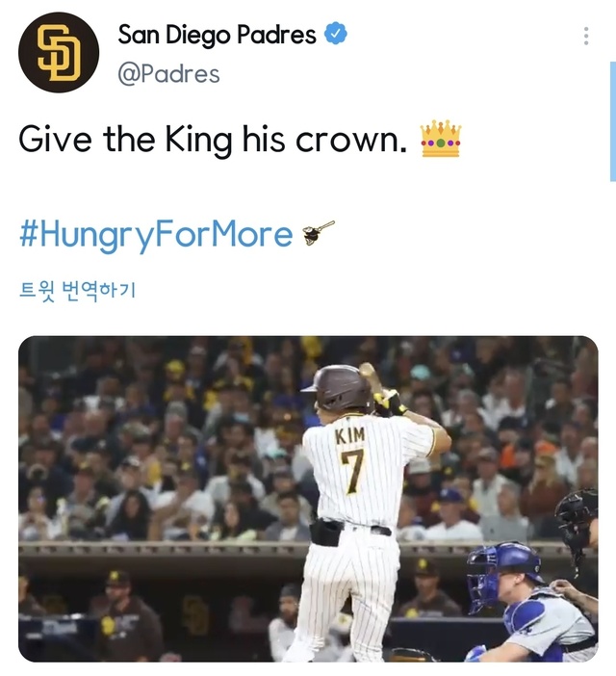The image size is (616, 676).
Task: Click the KIM name on the jersey
Action: click(x=350, y=436)
